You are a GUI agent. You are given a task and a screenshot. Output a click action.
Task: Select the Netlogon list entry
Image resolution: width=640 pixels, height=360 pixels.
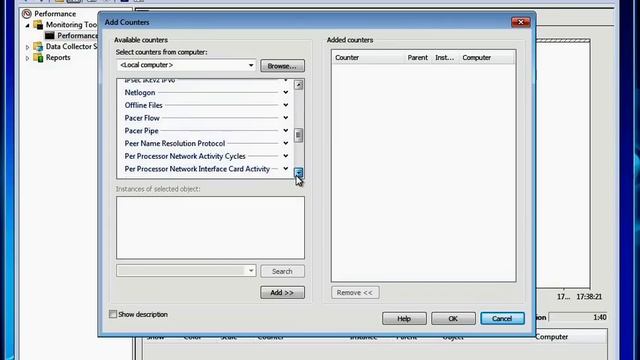tap(140, 93)
